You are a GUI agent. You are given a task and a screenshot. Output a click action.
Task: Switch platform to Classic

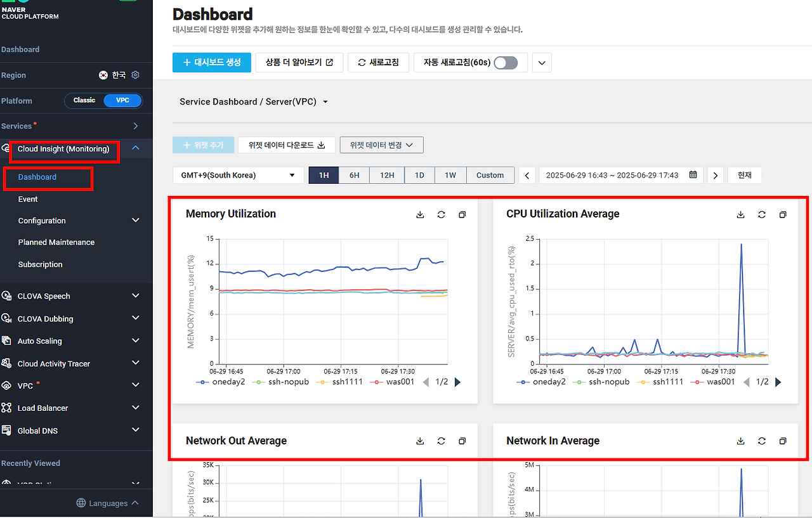pos(84,100)
